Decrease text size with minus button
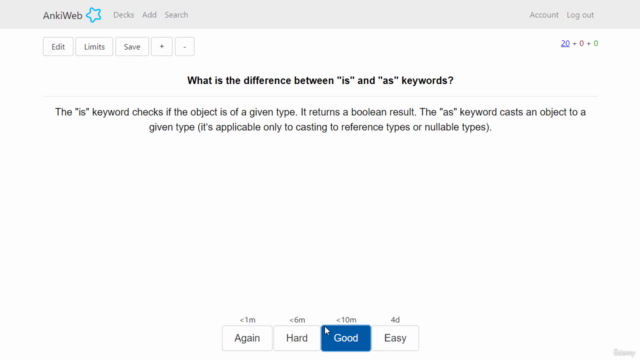 click(184, 47)
